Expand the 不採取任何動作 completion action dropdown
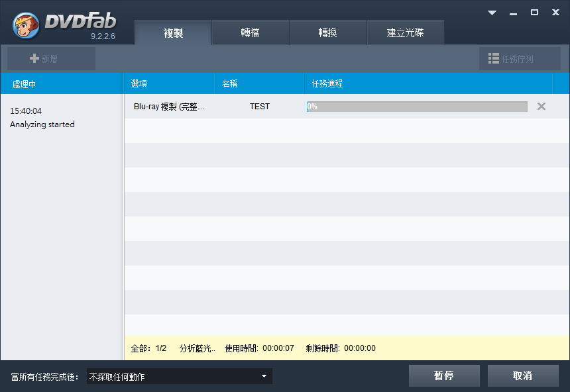The image size is (570, 392). (264, 377)
